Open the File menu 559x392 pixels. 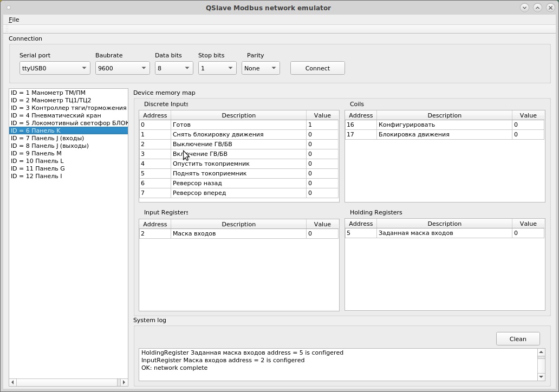pos(14,19)
